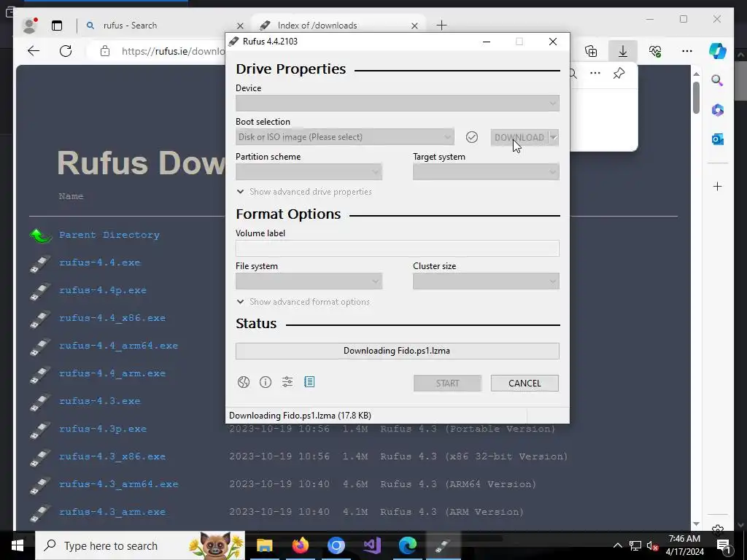Image resolution: width=747 pixels, height=560 pixels.
Task: Open Browser essentials heart icon
Action: (x=655, y=51)
